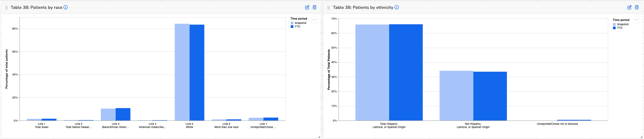Viewport: 644px width, 139px height.
Task: Toggle YTD legend label in race chart
Action: point(297,27)
